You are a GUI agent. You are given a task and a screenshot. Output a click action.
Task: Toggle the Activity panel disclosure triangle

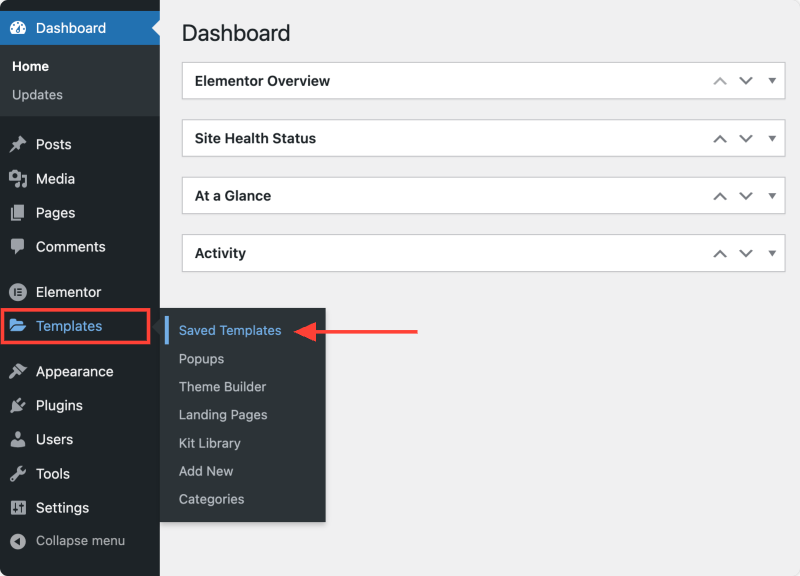[772, 253]
